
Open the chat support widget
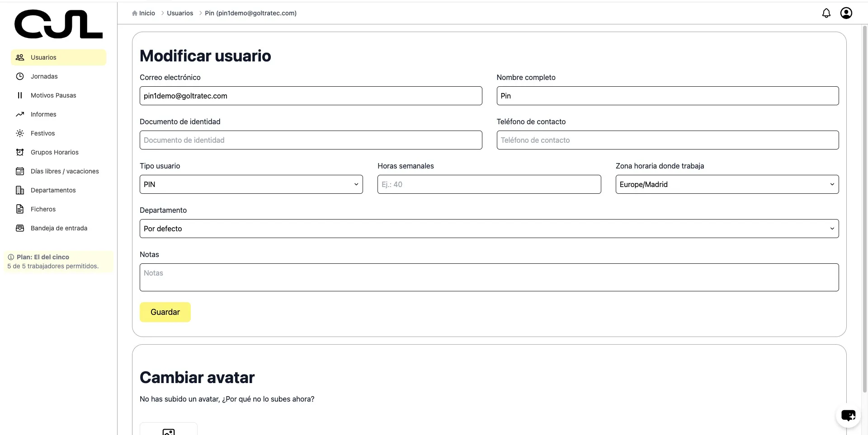(848, 415)
